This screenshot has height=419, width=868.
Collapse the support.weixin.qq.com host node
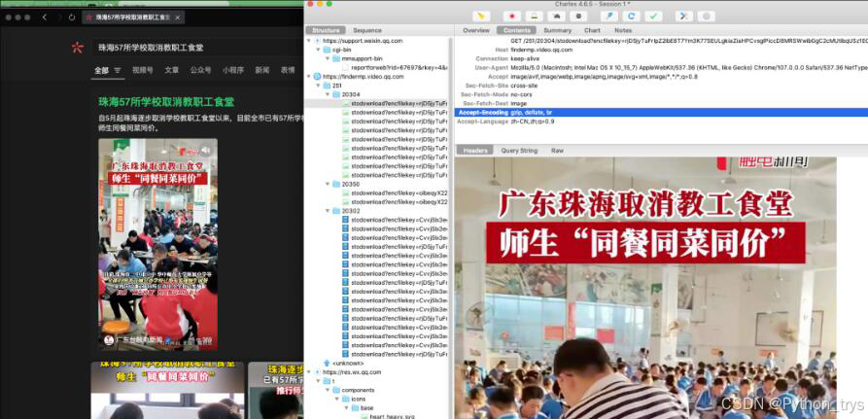(x=309, y=41)
